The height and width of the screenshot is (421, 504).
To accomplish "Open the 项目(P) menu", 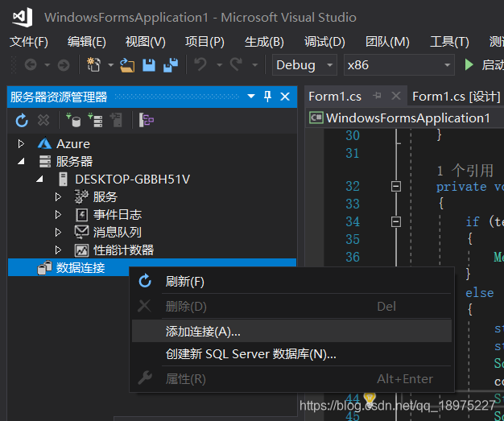I will click(x=204, y=42).
